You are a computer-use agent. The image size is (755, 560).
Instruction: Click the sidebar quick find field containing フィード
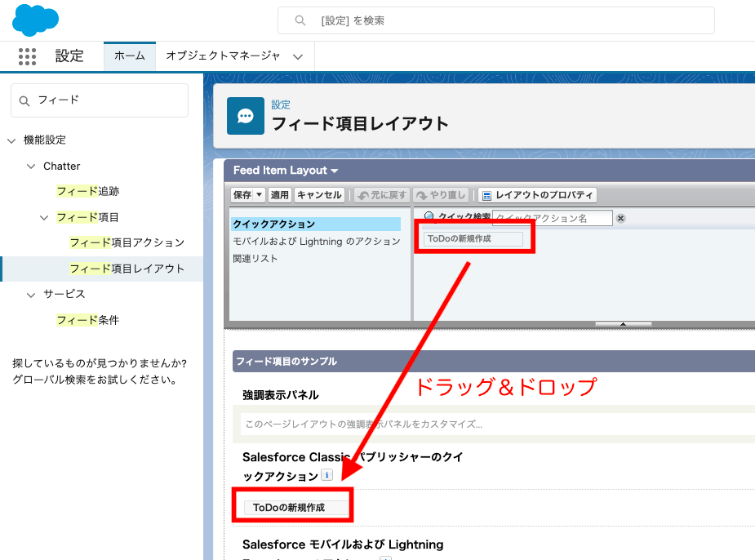pyautogui.click(x=100, y=100)
